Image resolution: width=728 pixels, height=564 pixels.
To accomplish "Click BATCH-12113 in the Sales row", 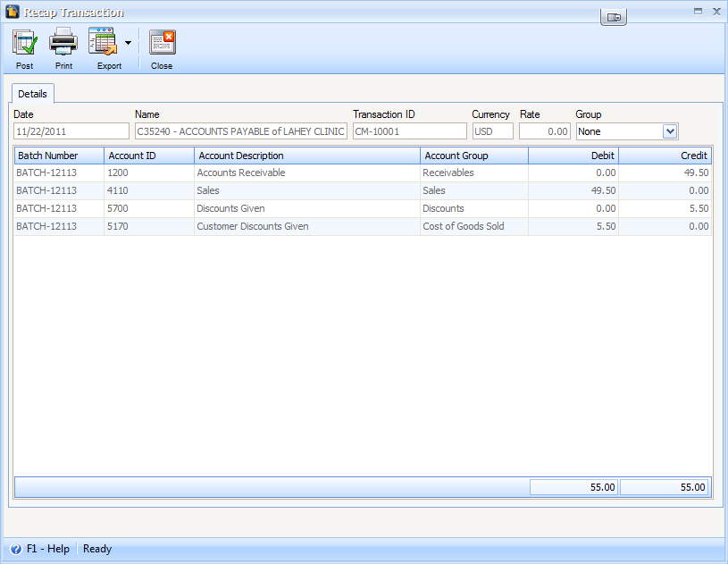I will coord(59,190).
